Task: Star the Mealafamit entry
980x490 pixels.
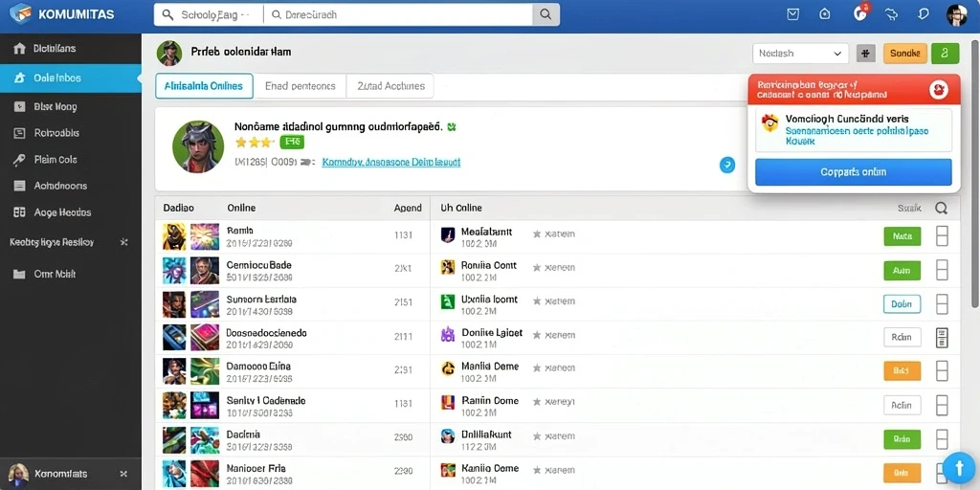Action: coord(536,234)
